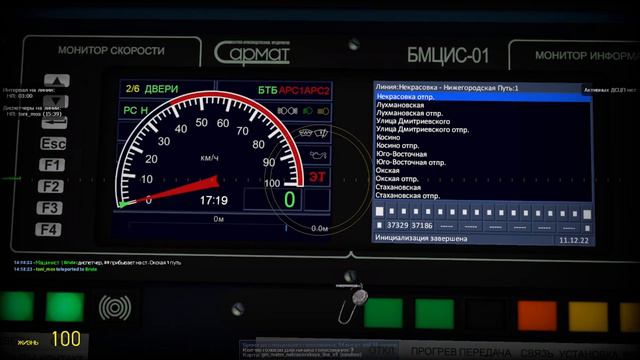This screenshot has height=360, width=640.
Task: Click the БМЦИС-01 unit label
Action: tap(448, 56)
